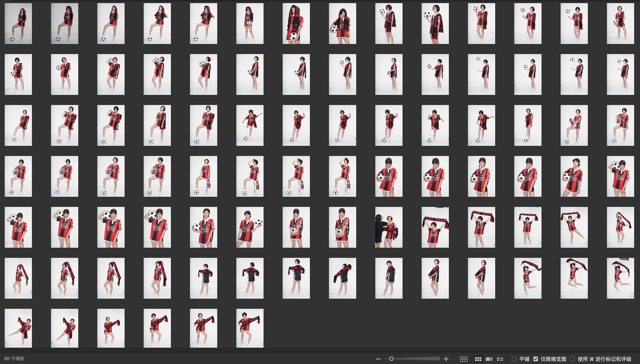
Task: Uncheck the 仅限缩览图 checkbox
Action: [536, 359]
